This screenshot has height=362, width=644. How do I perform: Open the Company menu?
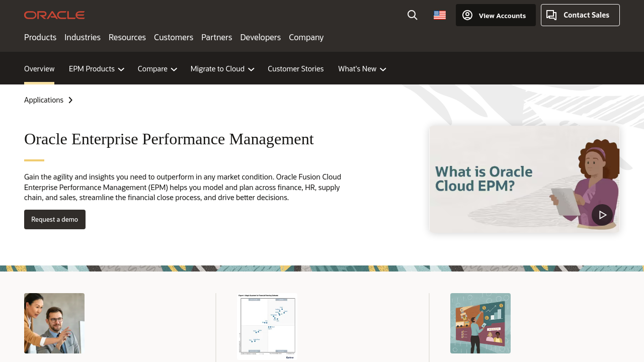pos(306,37)
